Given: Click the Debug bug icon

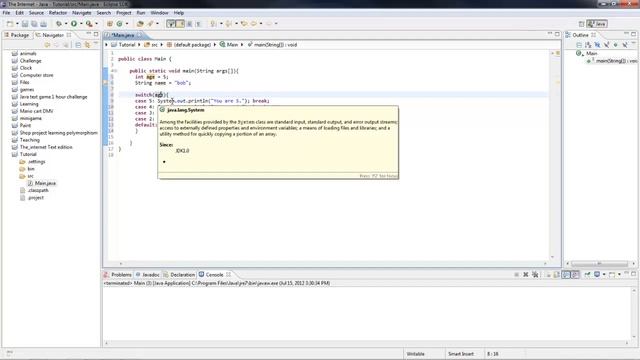Looking at the screenshot, I should [x=59, y=24].
